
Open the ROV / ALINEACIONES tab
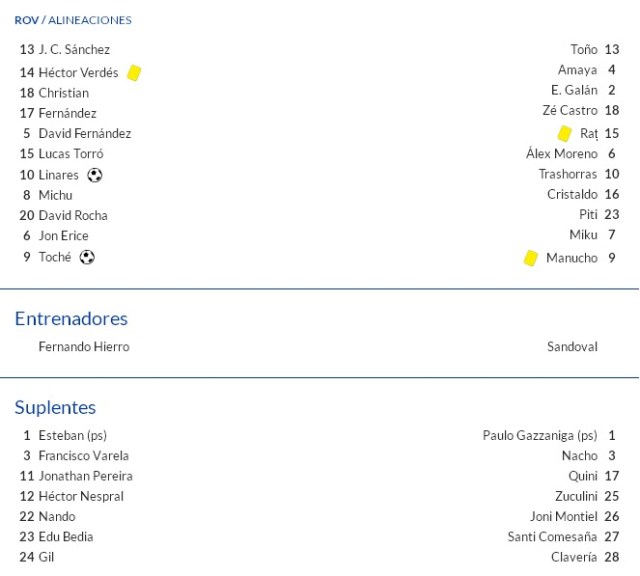[x=73, y=20]
